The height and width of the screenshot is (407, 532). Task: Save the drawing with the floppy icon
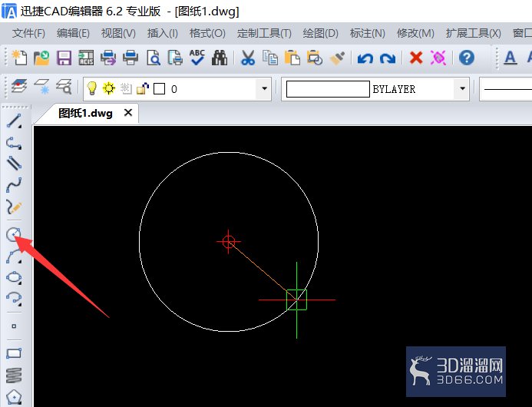pos(64,58)
